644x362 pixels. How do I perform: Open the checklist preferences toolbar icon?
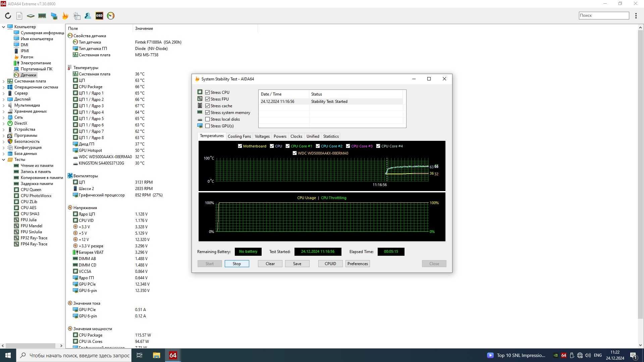pos(77,16)
